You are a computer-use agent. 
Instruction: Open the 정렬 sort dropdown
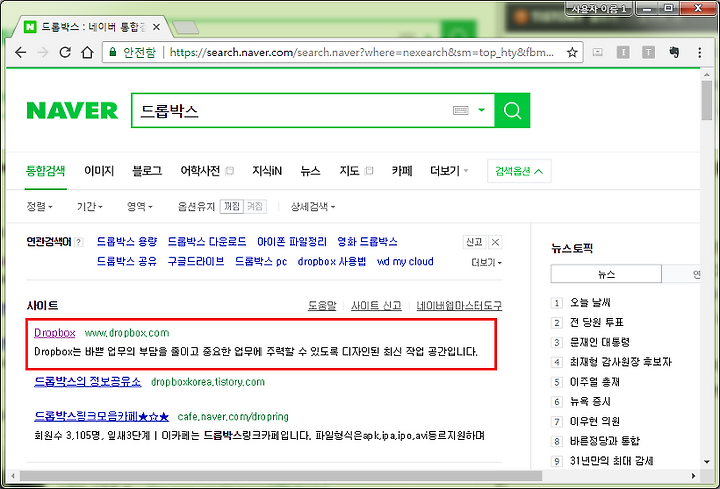point(39,207)
